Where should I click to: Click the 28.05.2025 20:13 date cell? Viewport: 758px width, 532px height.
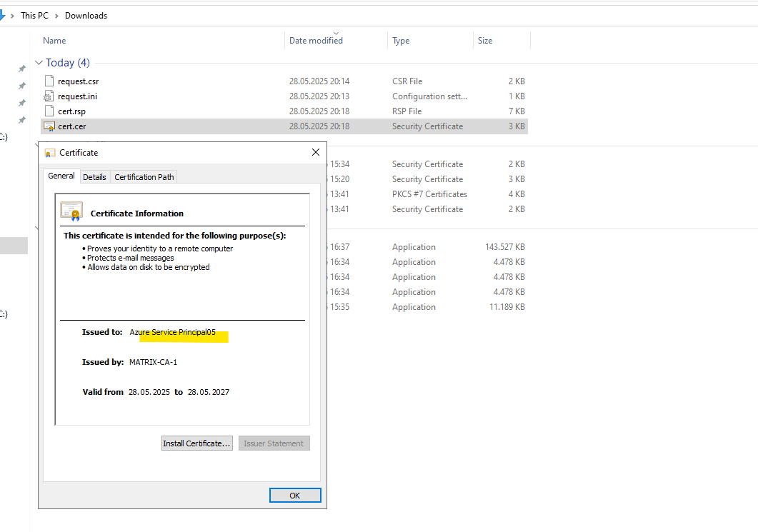(319, 96)
